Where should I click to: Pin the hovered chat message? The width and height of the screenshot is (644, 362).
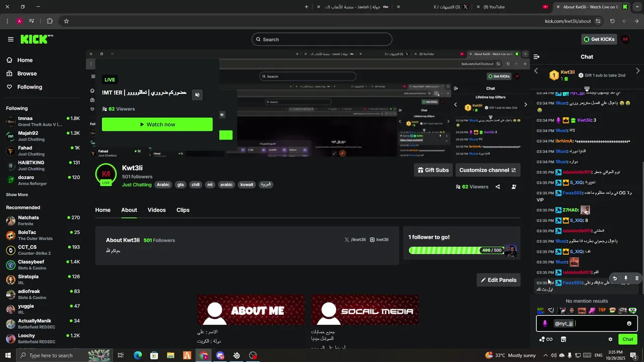[x=626, y=278]
